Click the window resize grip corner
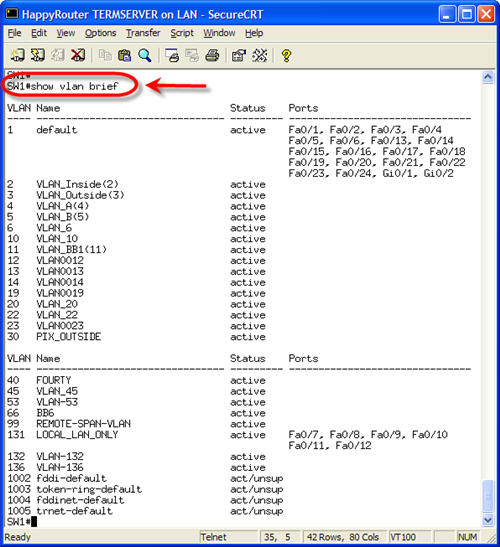Image resolution: width=500 pixels, height=547 pixels. coord(490,538)
